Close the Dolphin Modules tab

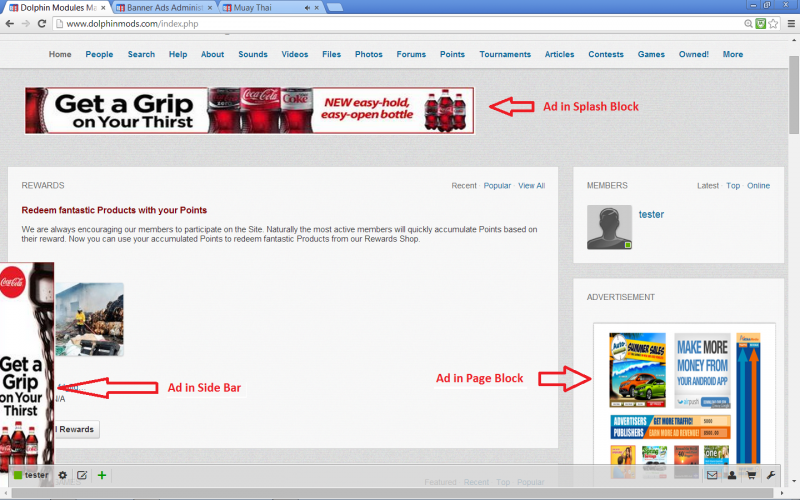coord(103,8)
